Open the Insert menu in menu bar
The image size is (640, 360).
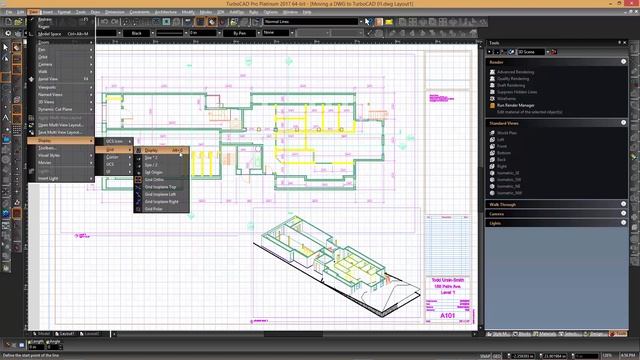pos(48,12)
